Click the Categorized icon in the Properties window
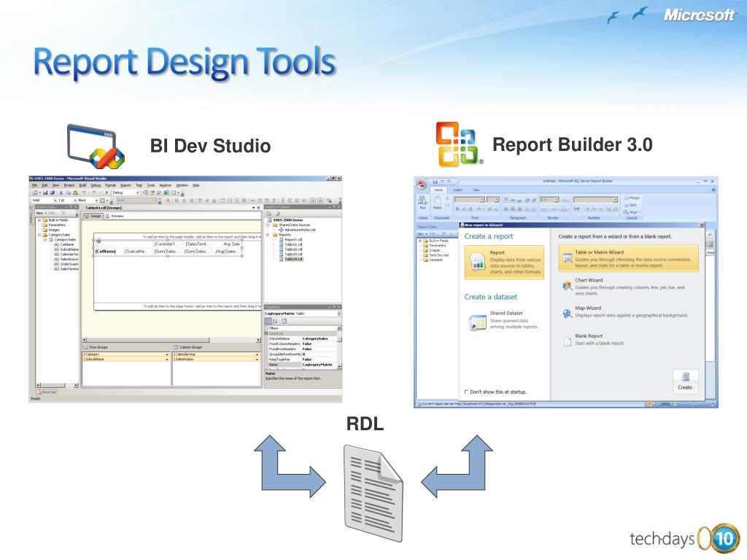The height and width of the screenshot is (560, 747). coord(268,321)
